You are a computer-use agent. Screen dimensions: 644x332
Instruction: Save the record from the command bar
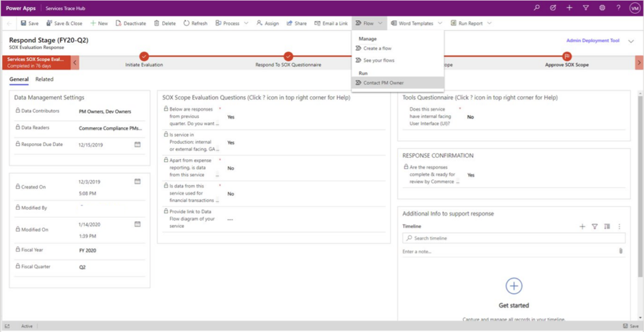pos(30,23)
